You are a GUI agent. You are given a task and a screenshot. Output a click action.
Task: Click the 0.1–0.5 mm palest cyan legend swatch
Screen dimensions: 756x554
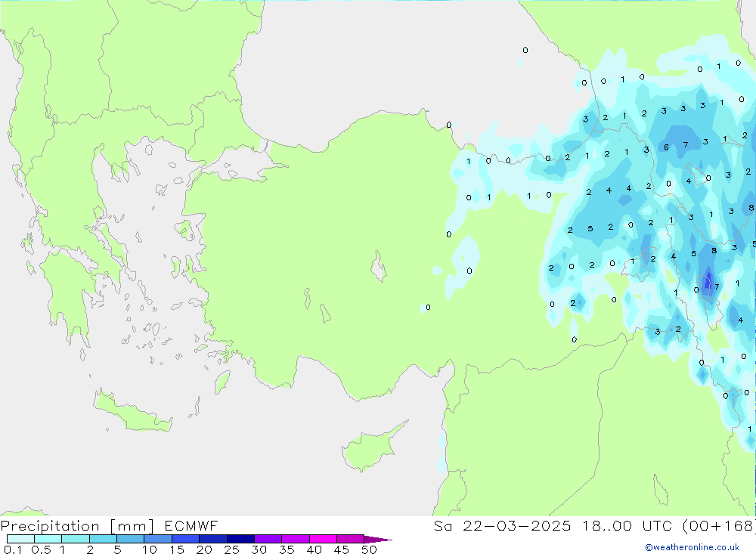click(20, 539)
